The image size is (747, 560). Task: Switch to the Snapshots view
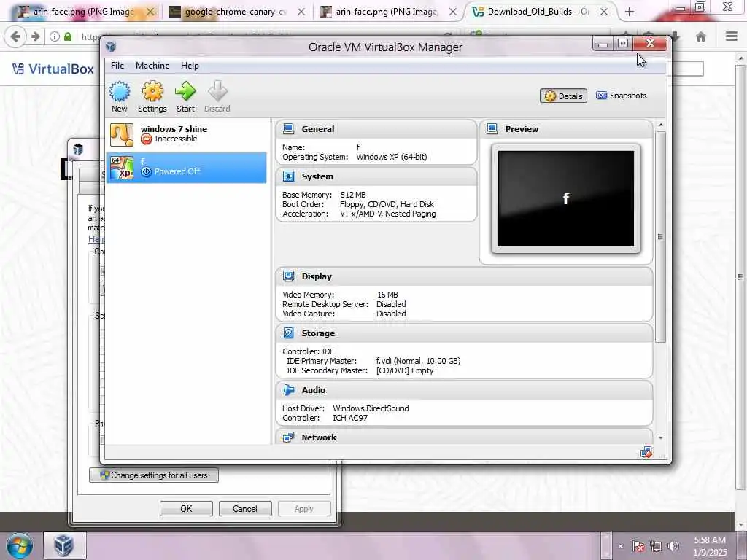[x=622, y=96]
